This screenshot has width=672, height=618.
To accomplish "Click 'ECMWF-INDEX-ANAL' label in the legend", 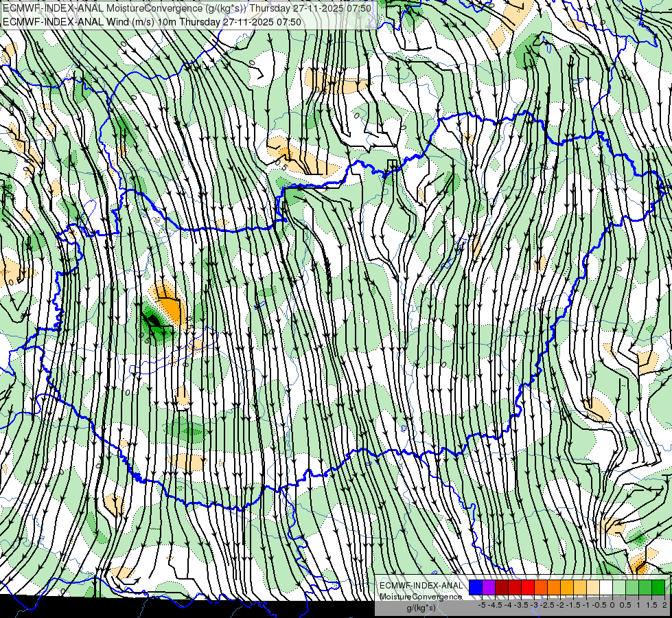I will click(421, 586).
